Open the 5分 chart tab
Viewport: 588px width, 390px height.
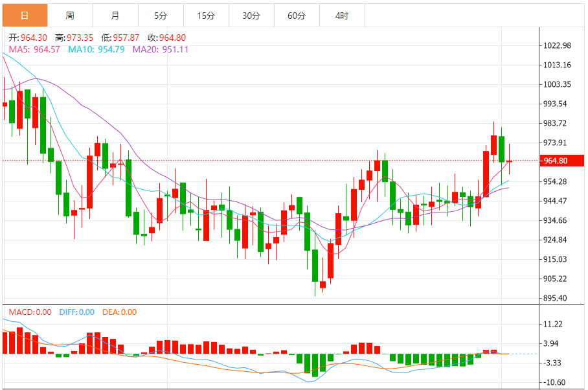[161, 16]
